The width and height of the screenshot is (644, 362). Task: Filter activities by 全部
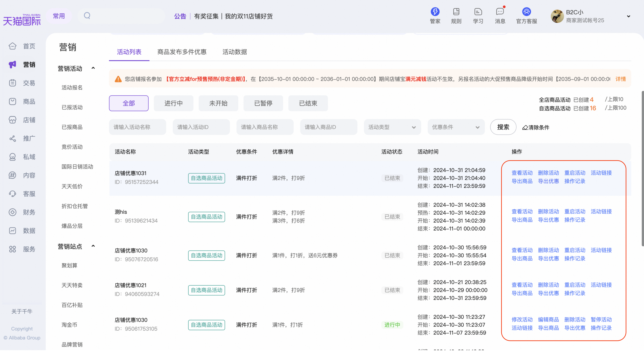pyautogui.click(x=129, y=103)
